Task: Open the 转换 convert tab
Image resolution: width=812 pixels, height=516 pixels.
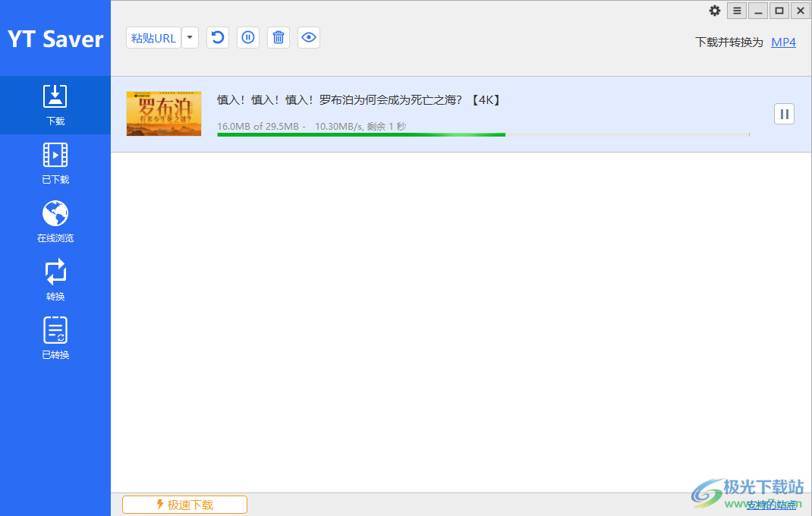Action: click(55, 280)
